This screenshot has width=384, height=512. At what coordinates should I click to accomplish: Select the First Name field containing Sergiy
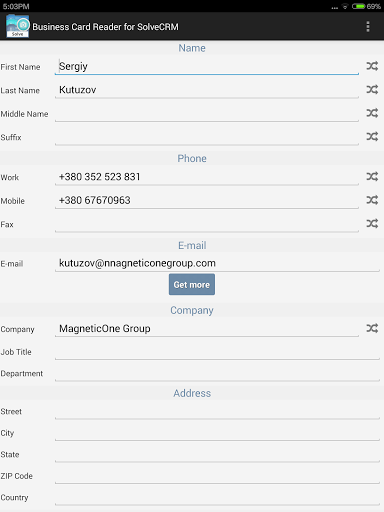click(x=207, y=66)
